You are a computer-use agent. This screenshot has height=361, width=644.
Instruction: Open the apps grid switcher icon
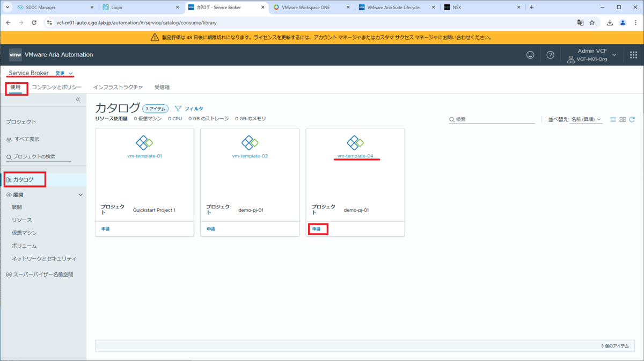point(633,55)
